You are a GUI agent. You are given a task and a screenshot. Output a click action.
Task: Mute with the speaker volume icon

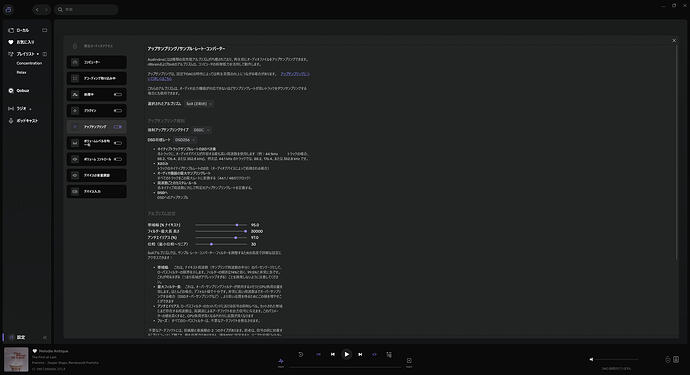tap(591, 360)
